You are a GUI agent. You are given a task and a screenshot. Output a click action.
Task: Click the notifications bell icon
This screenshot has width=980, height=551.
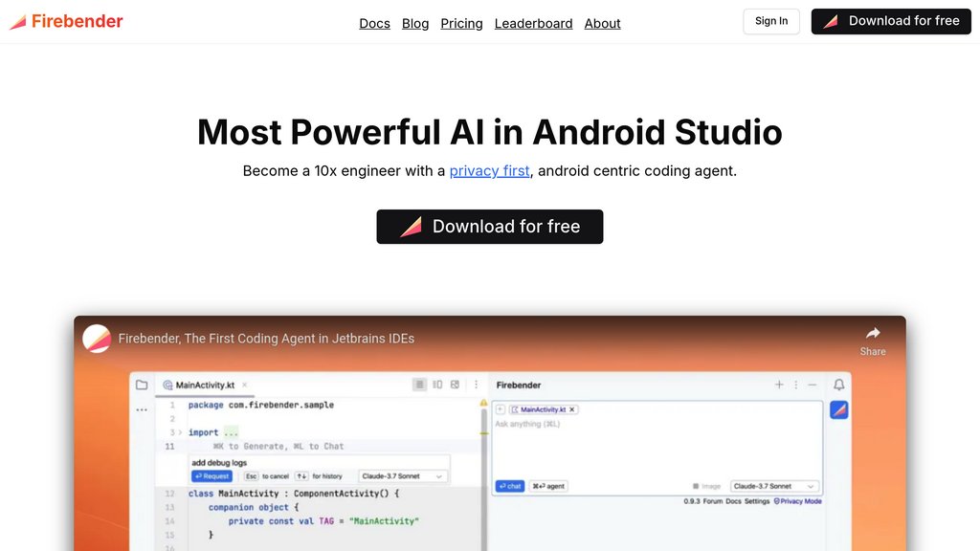click(838, 385)
